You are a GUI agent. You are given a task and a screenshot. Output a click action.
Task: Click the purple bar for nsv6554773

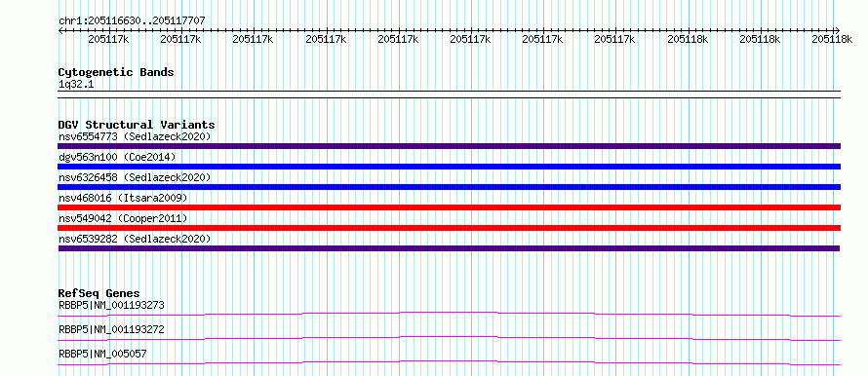pyautogui.click(x=449, y=146)
